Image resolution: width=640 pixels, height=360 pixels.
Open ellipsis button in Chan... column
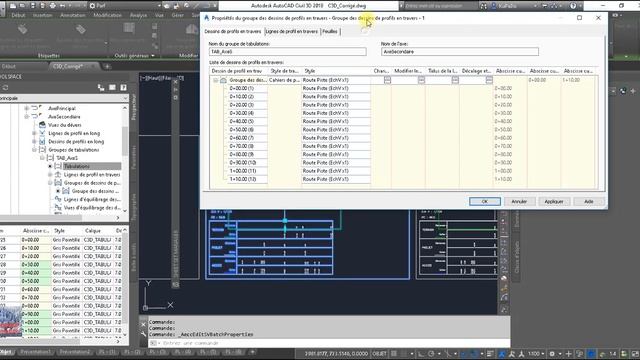pos(387,80)
